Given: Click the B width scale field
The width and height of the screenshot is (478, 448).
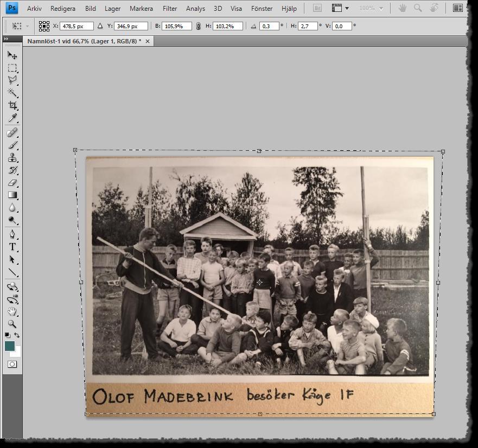Looking at the screenshot, I should (177, 26).
